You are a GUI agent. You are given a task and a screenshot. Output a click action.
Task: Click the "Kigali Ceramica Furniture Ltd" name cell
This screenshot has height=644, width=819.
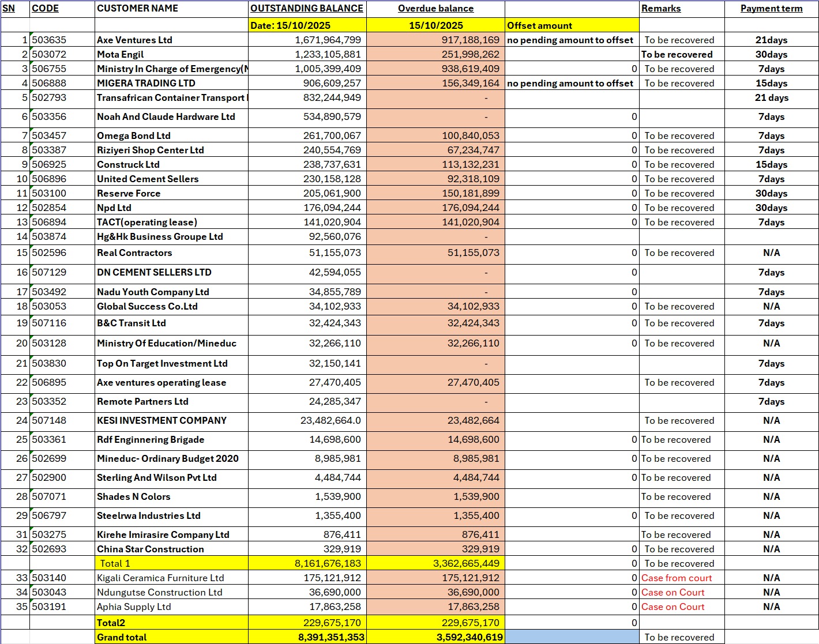(160, 578)
